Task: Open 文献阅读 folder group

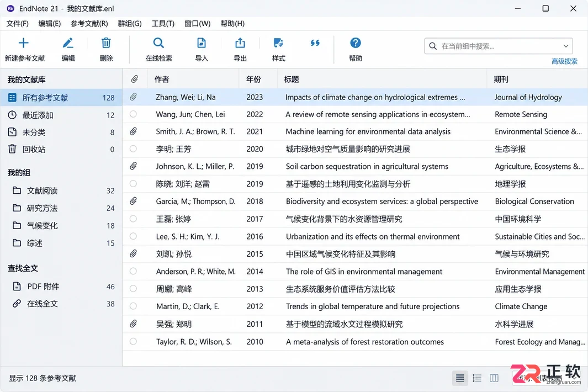Action: (61, 190)
